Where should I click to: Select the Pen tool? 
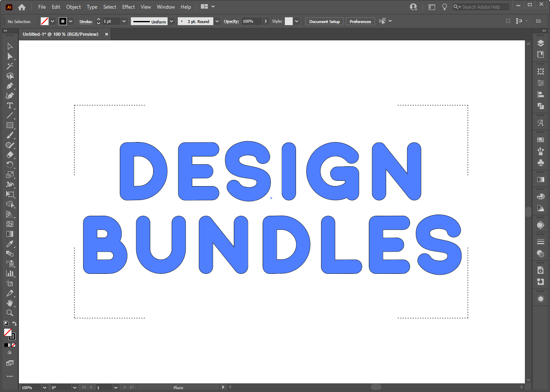pyautogui.click(x=10, y=86)
